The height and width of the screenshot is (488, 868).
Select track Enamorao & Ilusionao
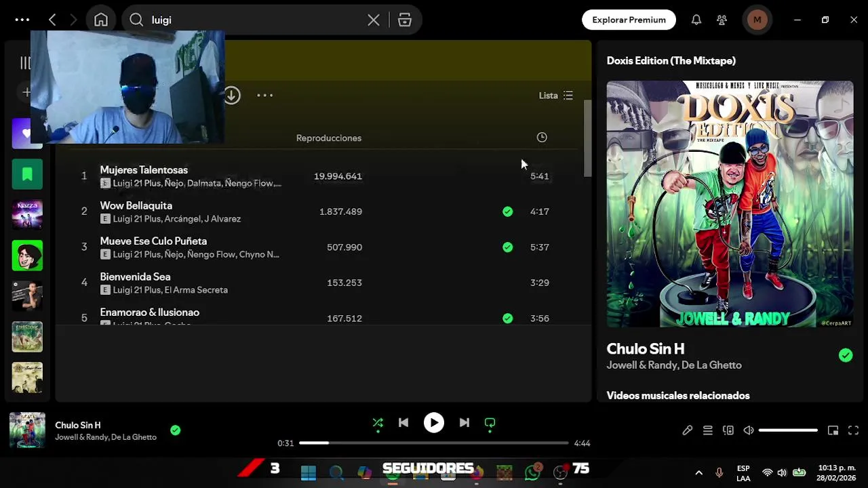coord(149,312)
